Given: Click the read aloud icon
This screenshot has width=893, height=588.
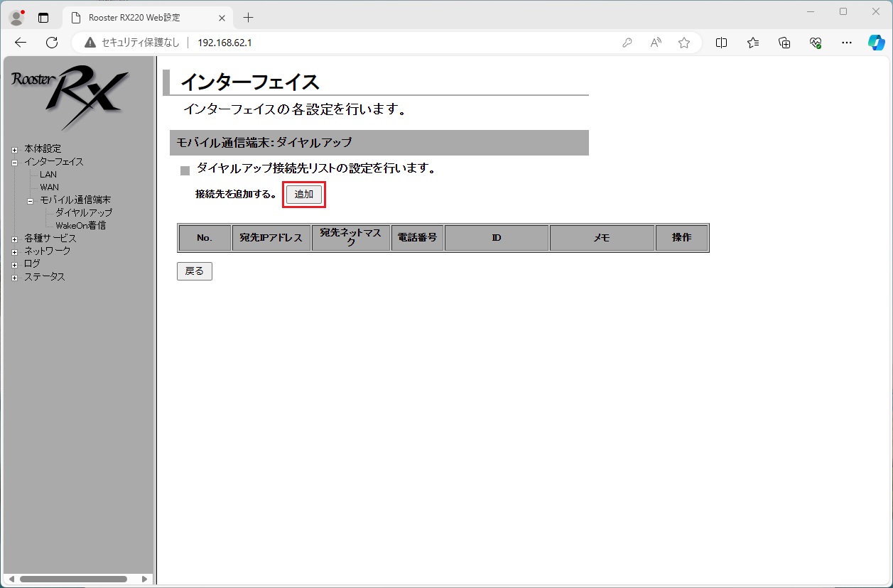Looking at the screenshot, I should [656, 43].
